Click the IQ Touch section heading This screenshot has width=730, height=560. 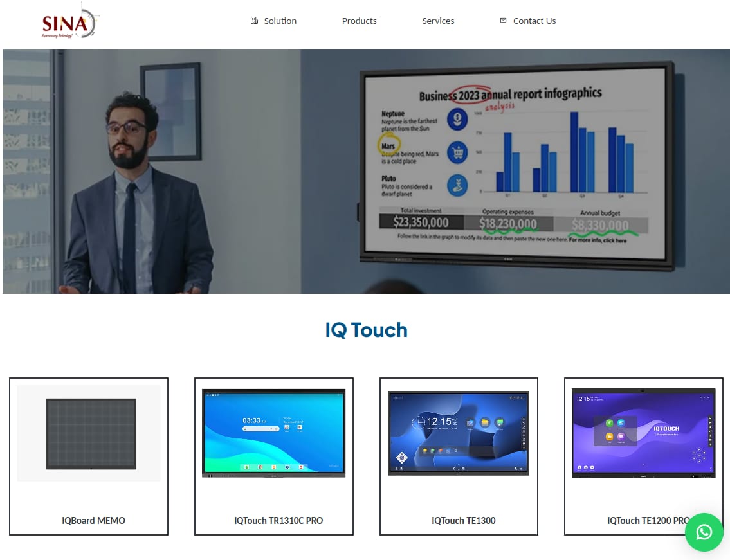coord(366,330)
